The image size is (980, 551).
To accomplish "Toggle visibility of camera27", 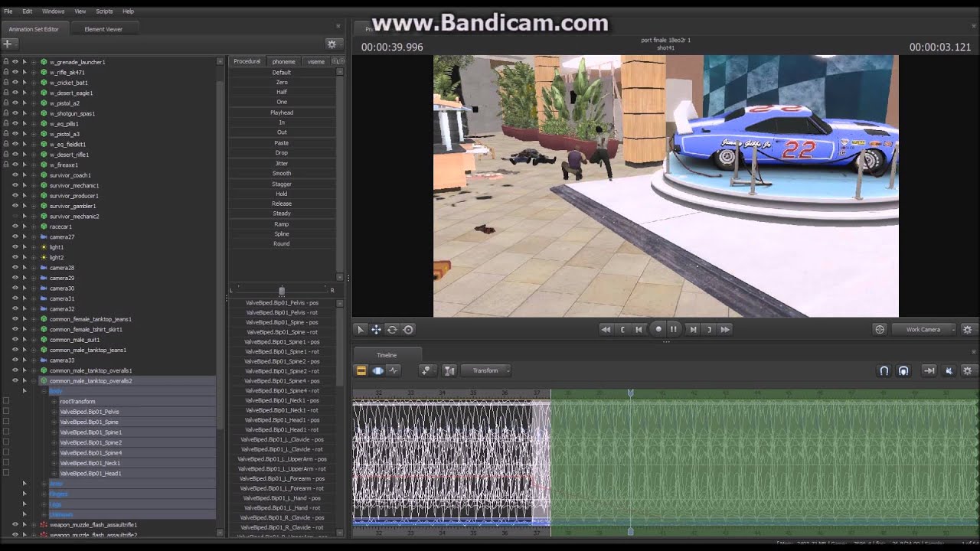I will tap(15, 237).
